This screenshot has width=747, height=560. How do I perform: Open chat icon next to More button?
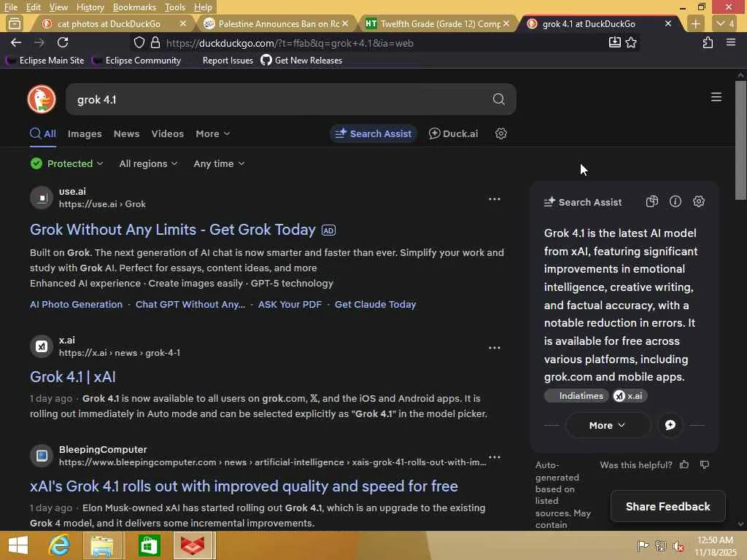[x=670, y=425]
